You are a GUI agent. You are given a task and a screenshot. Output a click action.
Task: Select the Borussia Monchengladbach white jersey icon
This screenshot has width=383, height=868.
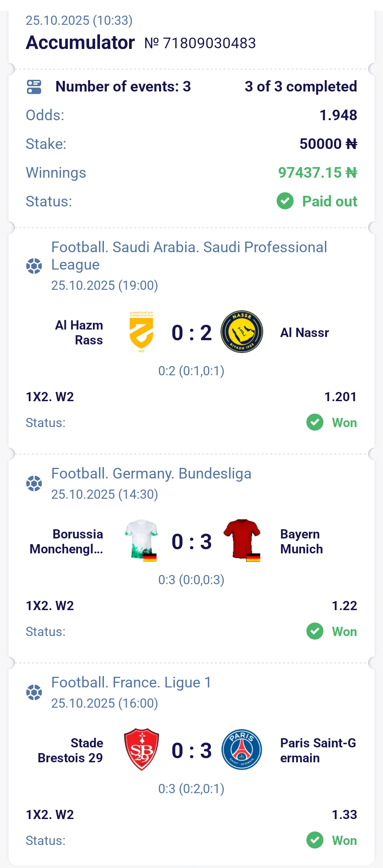[x=141, y=541]
